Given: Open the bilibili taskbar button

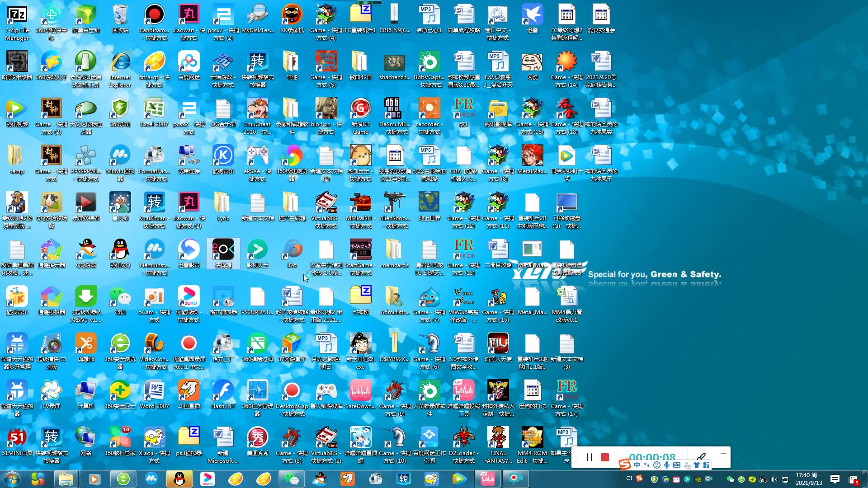Looking at the screenshot, I should [x=487, y=479].
